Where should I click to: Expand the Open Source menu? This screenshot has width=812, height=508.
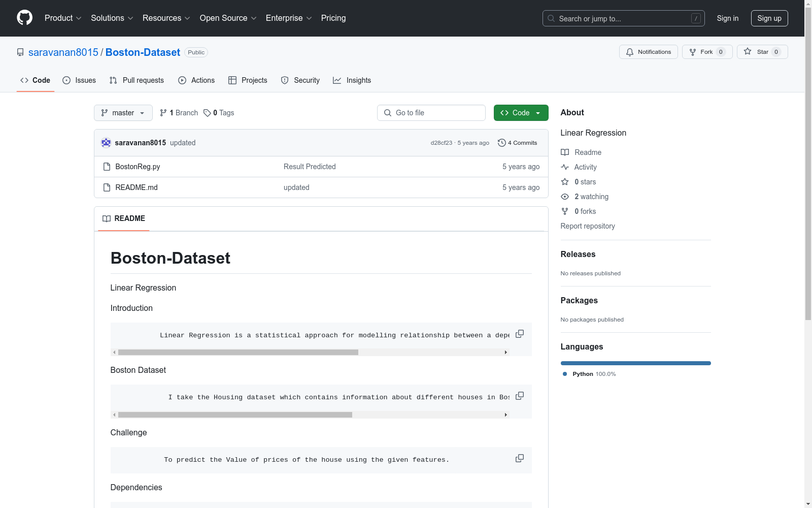pyautogui.click(x=228, y=18)
